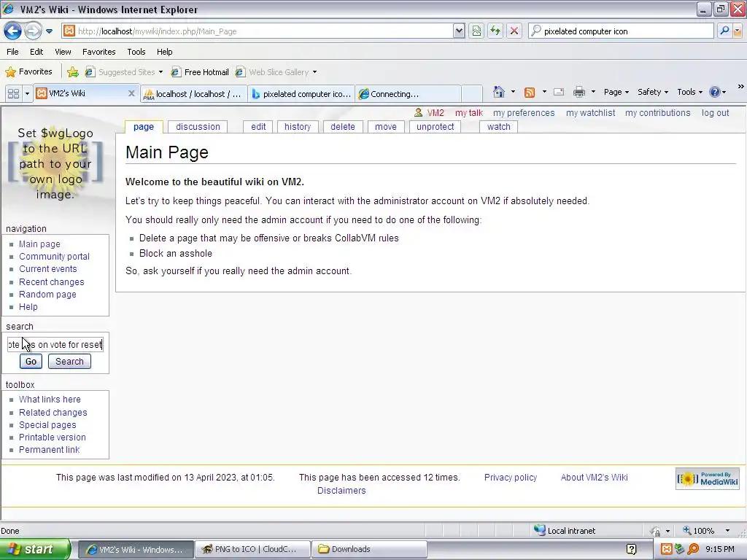This screenshot has height=560, width=747.
Task: Click the VM2 user page link
Action: [x=436, y=113]
